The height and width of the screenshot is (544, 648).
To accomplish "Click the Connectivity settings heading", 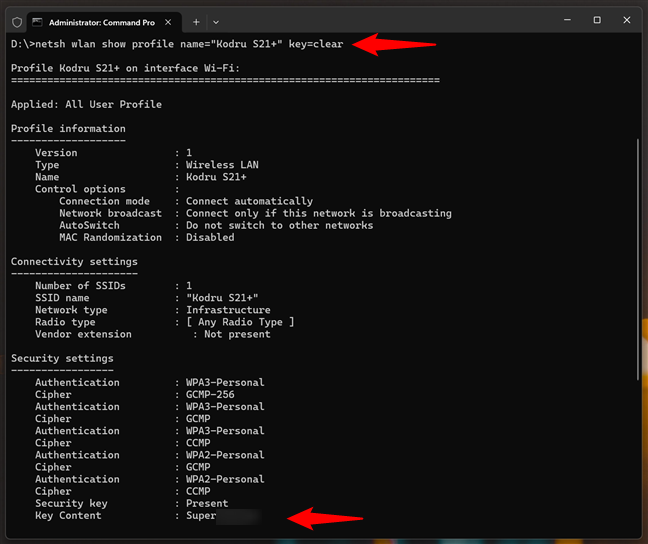I will [x=74, y=262].
